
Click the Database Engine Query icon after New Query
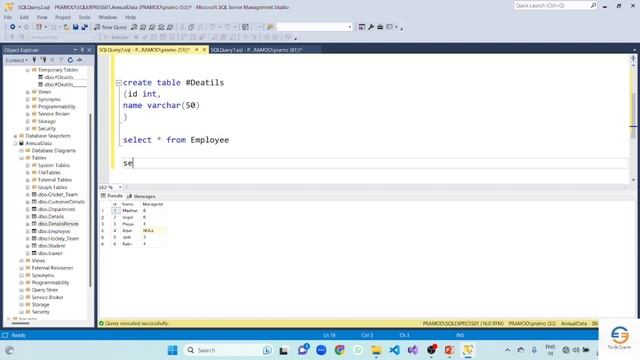pos(134,27)
